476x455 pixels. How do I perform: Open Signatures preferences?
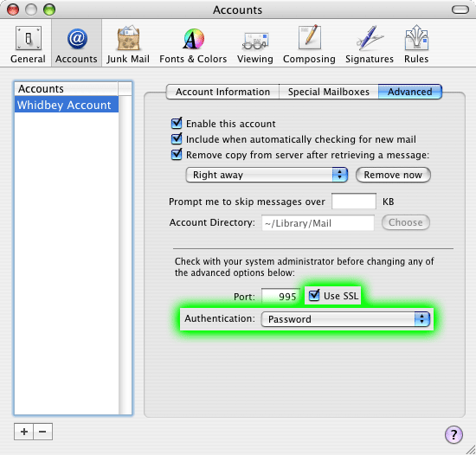[x=370, y=44]
